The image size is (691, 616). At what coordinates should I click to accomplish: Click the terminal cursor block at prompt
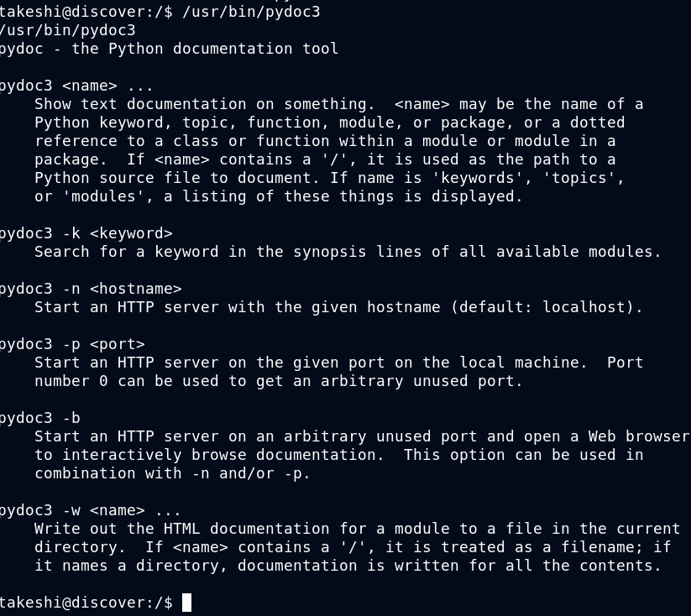coord(187,603)
